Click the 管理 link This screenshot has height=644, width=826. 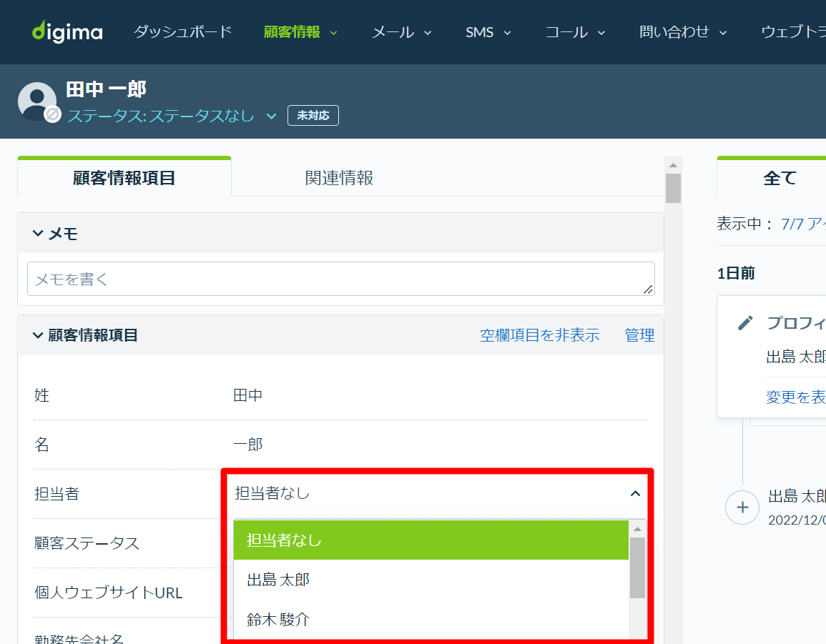point(639,335)
